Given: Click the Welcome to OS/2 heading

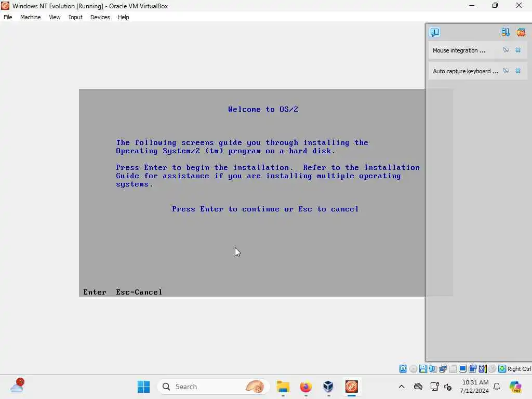Looking at the screenshot, I should (x=263, y=109).
